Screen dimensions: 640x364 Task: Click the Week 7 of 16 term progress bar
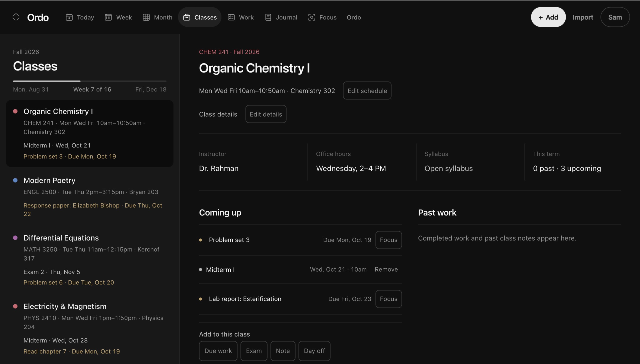(x=89, y=81)
